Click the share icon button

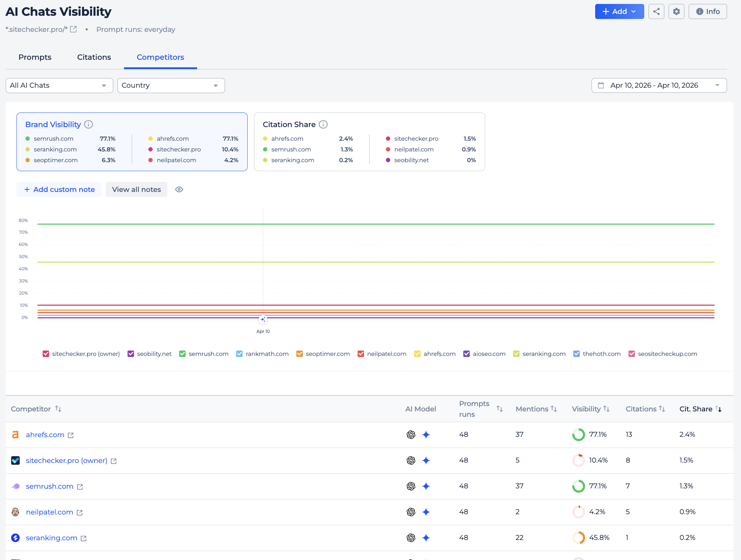coord(656,11)
